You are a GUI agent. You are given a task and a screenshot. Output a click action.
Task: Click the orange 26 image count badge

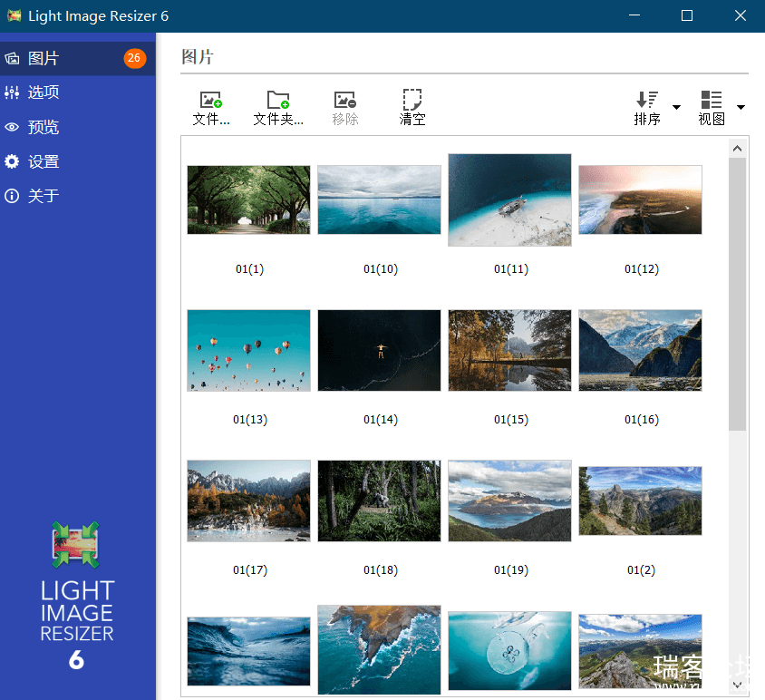[134, 58]
